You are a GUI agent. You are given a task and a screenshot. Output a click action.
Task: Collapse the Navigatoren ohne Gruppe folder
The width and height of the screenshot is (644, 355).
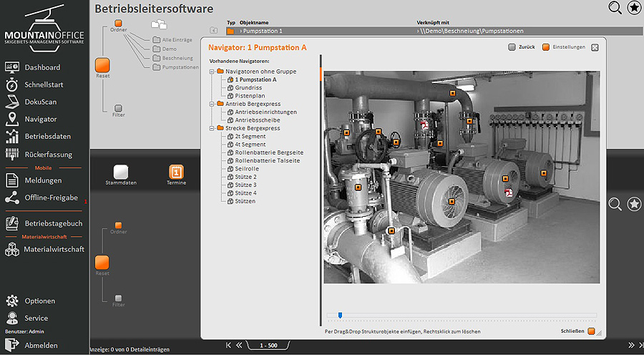212,72
